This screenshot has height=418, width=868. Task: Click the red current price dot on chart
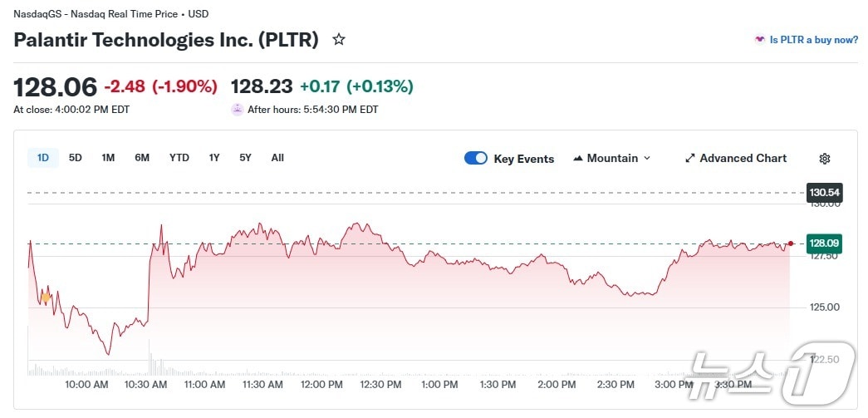791,243
